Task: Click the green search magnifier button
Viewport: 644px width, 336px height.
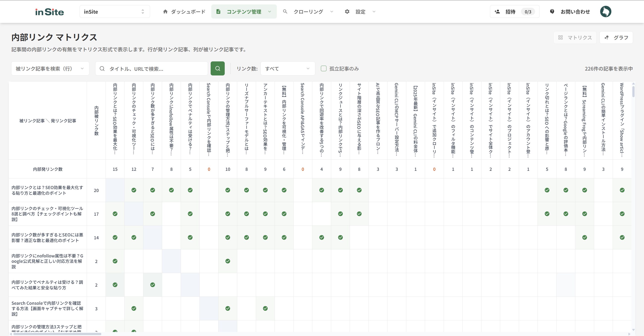Action: (x=218, y=68)
